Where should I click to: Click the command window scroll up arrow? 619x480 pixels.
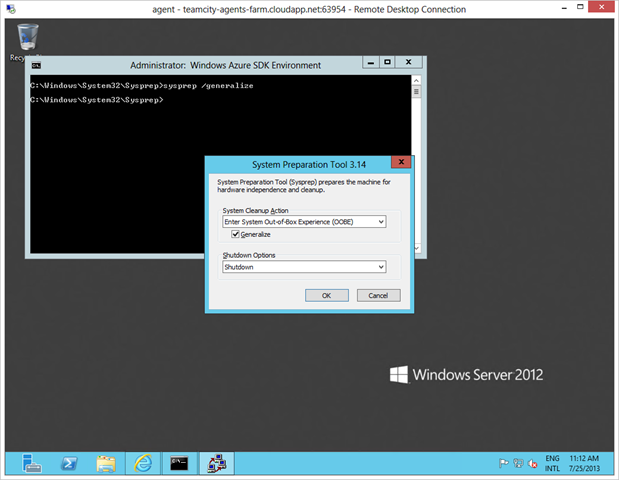point(416,81)
